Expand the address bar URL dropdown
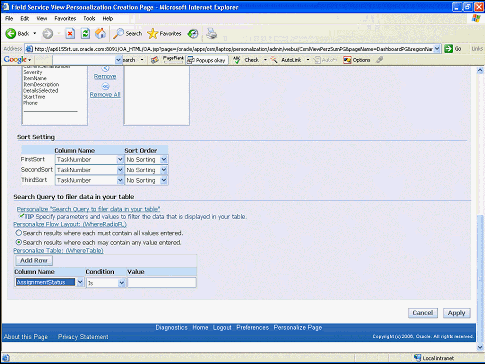This screenshot has height=364, width=485. click(x=437, y=49)
